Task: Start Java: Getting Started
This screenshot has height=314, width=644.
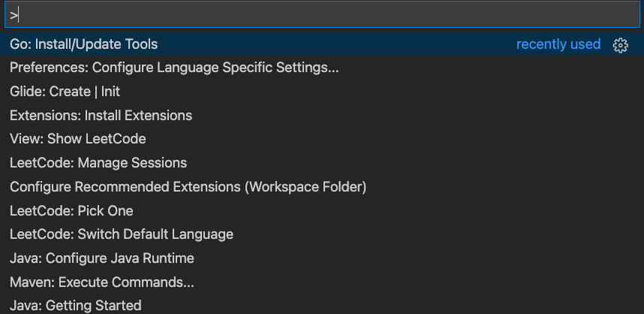Action: click(x=75, y=306)
